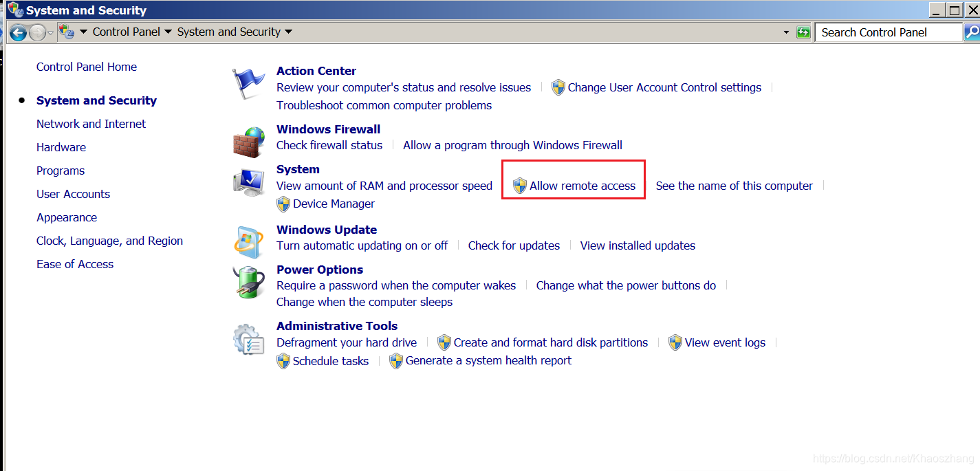
Task: Click Change what the power buttons do
Action: coord(626,285)
